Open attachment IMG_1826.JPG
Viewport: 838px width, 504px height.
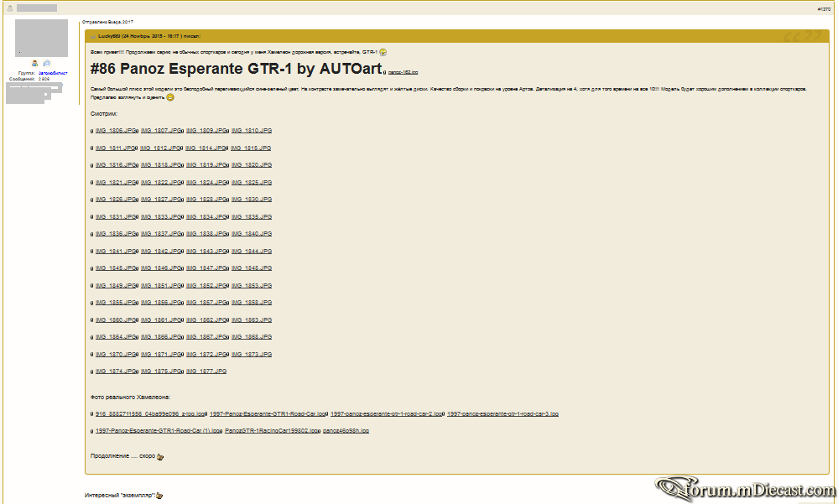click(116, 200)
